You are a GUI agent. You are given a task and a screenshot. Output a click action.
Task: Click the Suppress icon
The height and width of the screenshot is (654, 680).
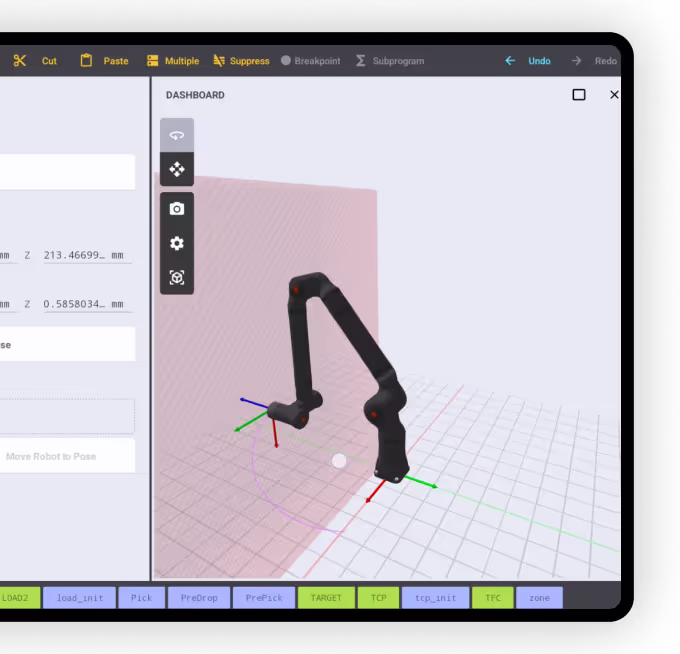coord(219,61)
